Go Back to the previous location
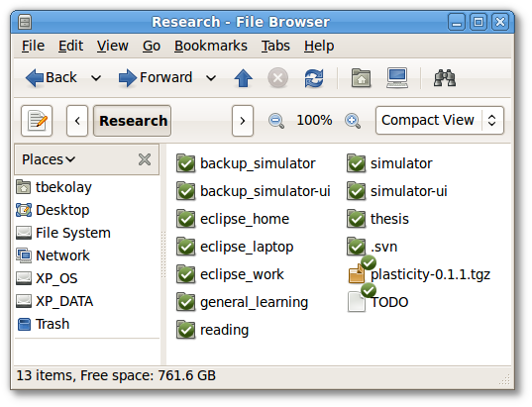532x407 pixels. click(x=52, y=77)
